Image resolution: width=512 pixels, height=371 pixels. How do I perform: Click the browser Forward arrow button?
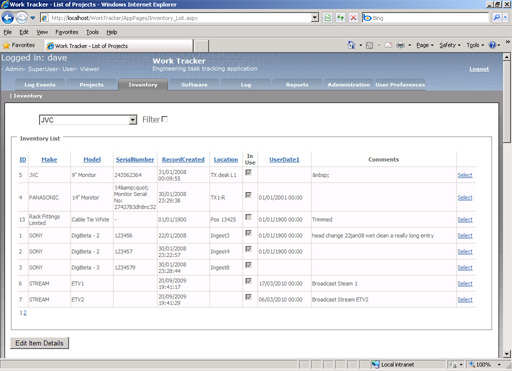point(22,18)
